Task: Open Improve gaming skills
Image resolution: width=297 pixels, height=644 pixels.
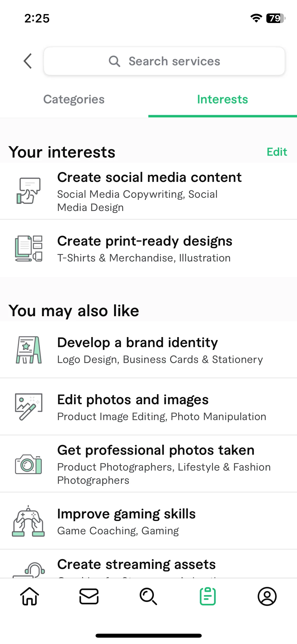Action: pyautogui.click(x=148, y=521)
